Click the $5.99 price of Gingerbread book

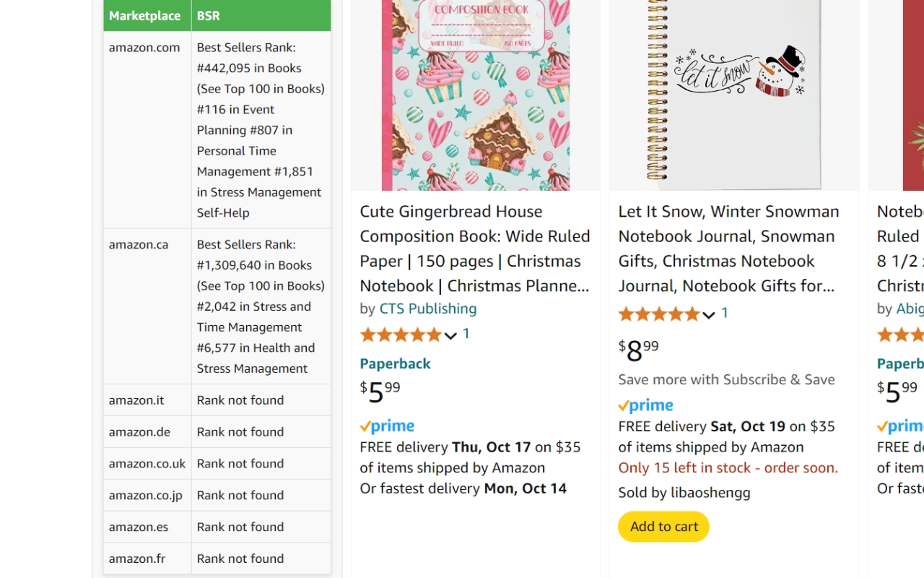380,392
